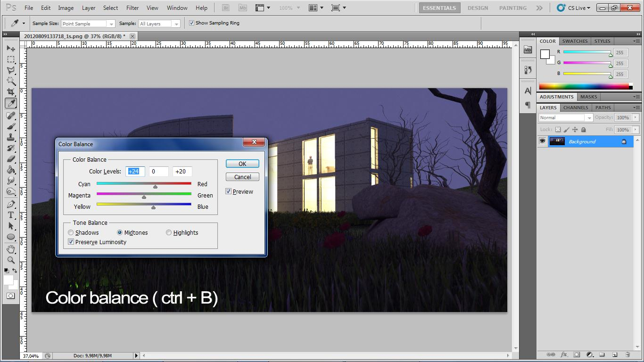The width and height of the screenshot is (644, 362).
Task: Create a new layer
Action: pyautogui.click(x=615, y=354)
